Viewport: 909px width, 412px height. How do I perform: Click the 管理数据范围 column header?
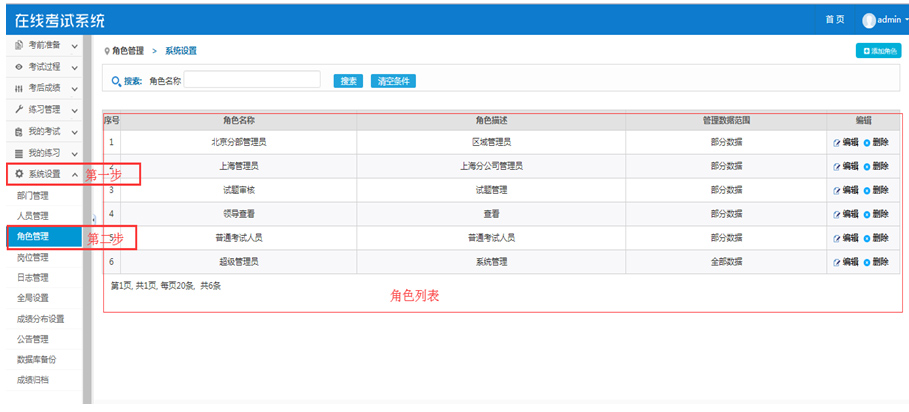(726, 121)
